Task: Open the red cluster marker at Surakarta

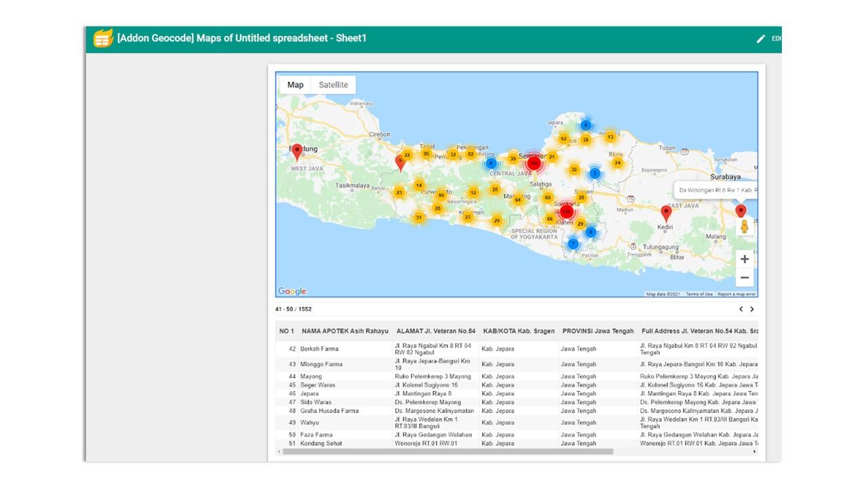Action: click(566, 212)
